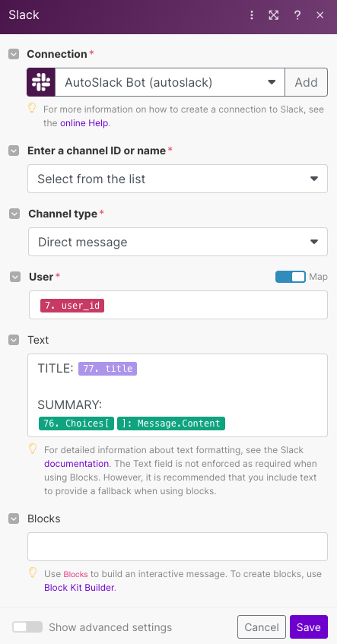The width and height of the screenshot is (337, 644).
Task: Click the lightbulb hint under Text field
Action: (x=33, y=449)
